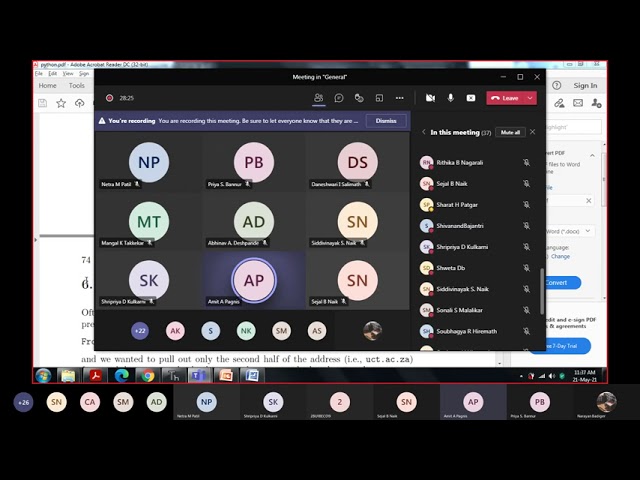Select the MT Mangal K Takkekar tile
Viewport: 640px width, 480px height.
[148, 222]
